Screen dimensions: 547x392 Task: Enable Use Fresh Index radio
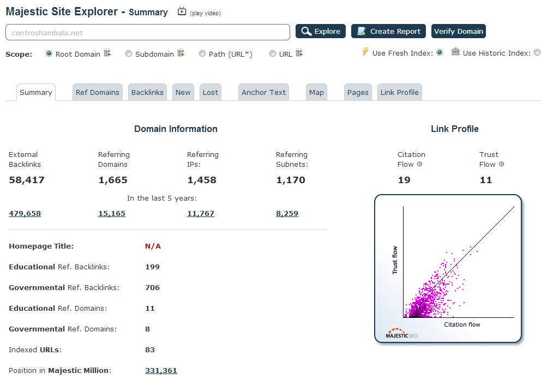coord(440,53)
